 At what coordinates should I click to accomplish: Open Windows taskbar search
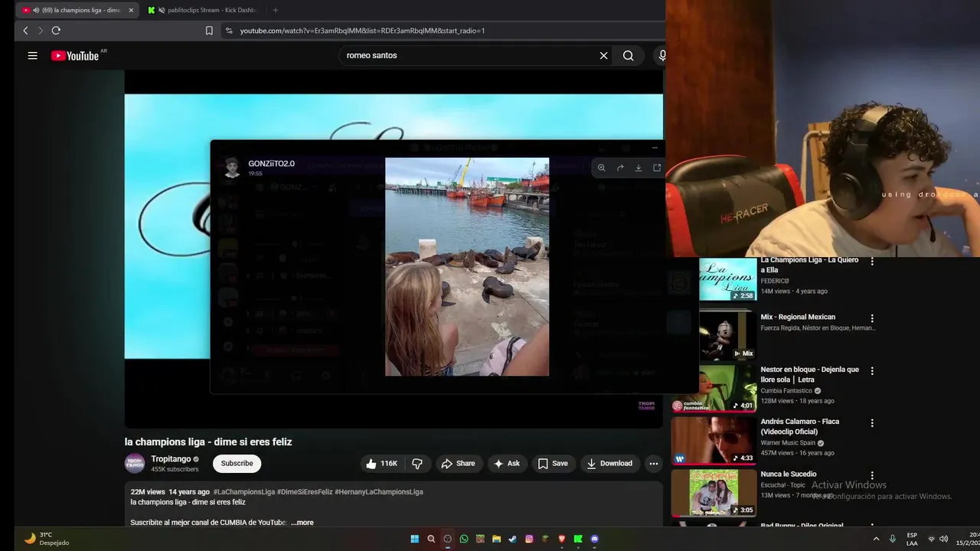(x=431, y=539)
